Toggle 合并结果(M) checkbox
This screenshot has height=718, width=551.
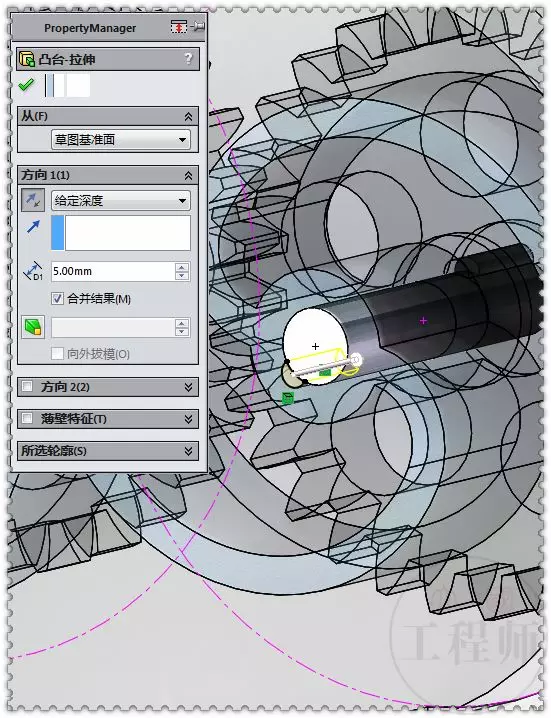coord(57,299)
